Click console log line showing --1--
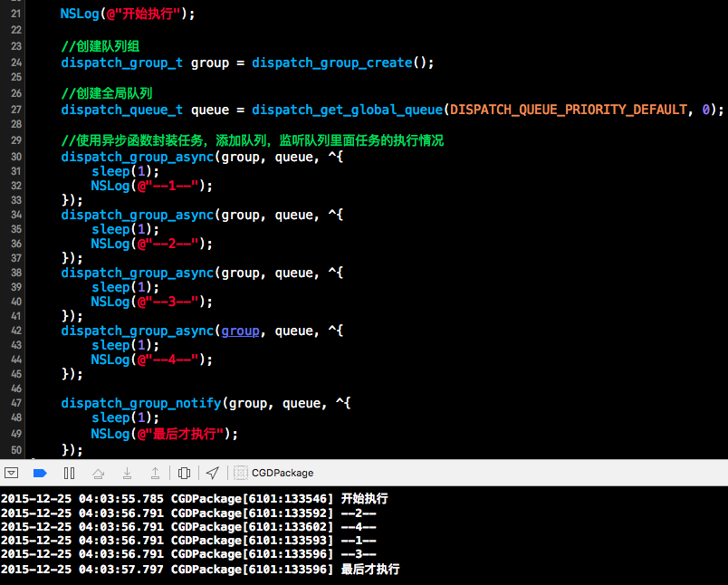 [188, 541]
